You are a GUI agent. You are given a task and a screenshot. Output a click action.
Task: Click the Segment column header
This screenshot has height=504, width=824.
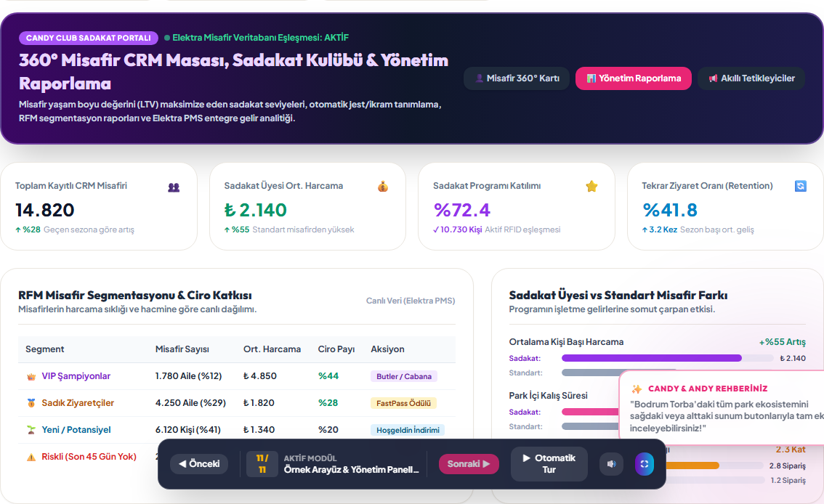pos(44,349)
